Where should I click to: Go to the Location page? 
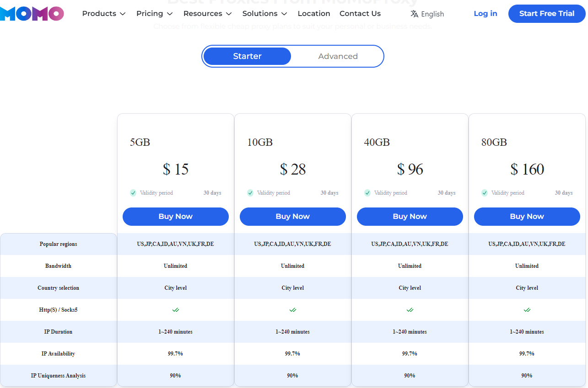(x=314, y=14)
